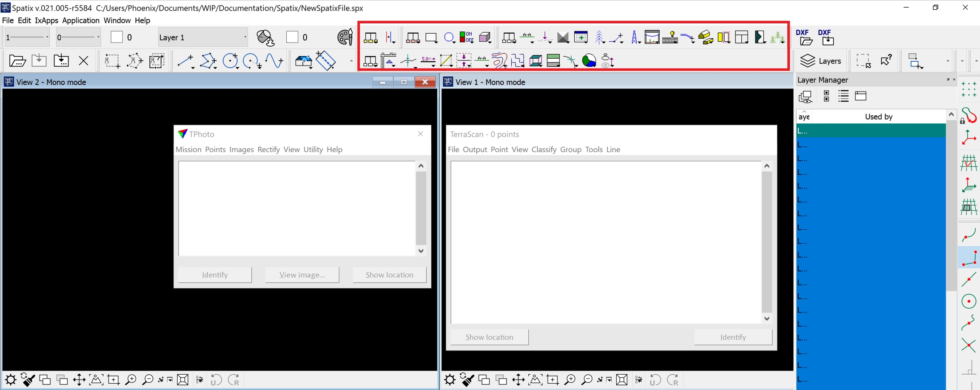Screen dimensions: 980x390
Task: Toggle the red circle center snap
Action: [x=969, y=302]
